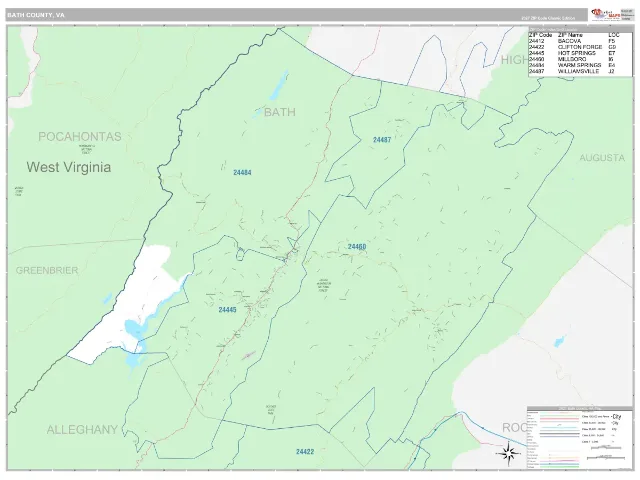Viewport: 640px width, 480px height.
Task: Click ZIP code 24422 on map
Action: coord(305,452)
